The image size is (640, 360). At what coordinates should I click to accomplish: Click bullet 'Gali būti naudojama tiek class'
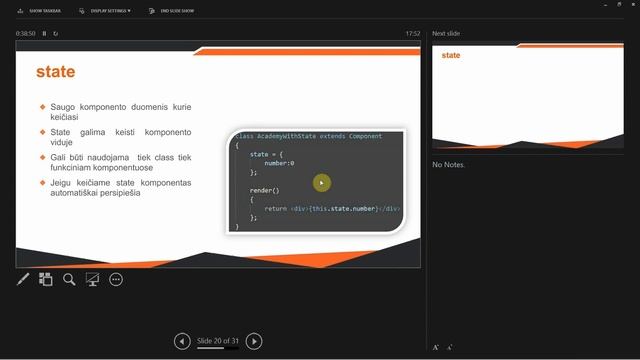click(120, 162)
